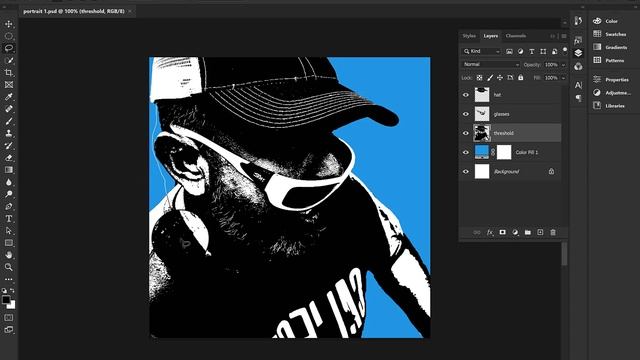
Task: Toggle lock transparent pixels
Action: click(480, 78)
